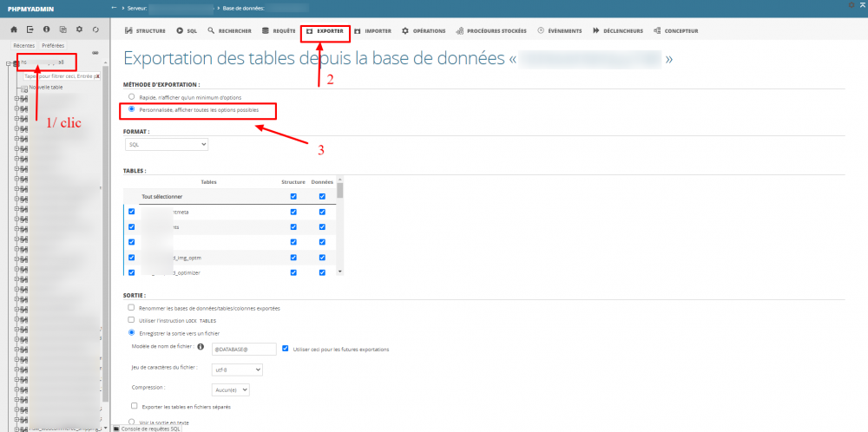Click the Préférées button in sidebar
Viewport: 868px width, 432px height.
tap(53, 45)
